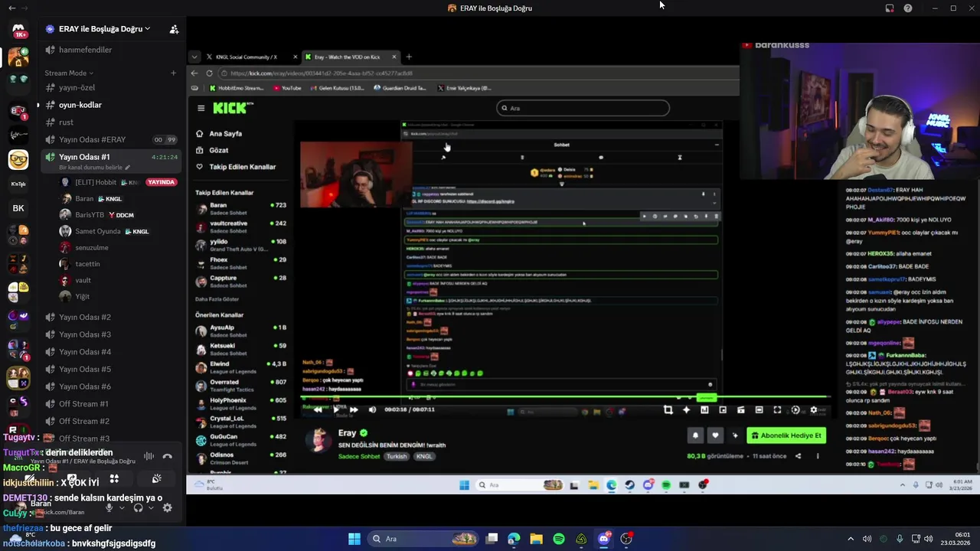Open the rust text channel

coord(111,122)
